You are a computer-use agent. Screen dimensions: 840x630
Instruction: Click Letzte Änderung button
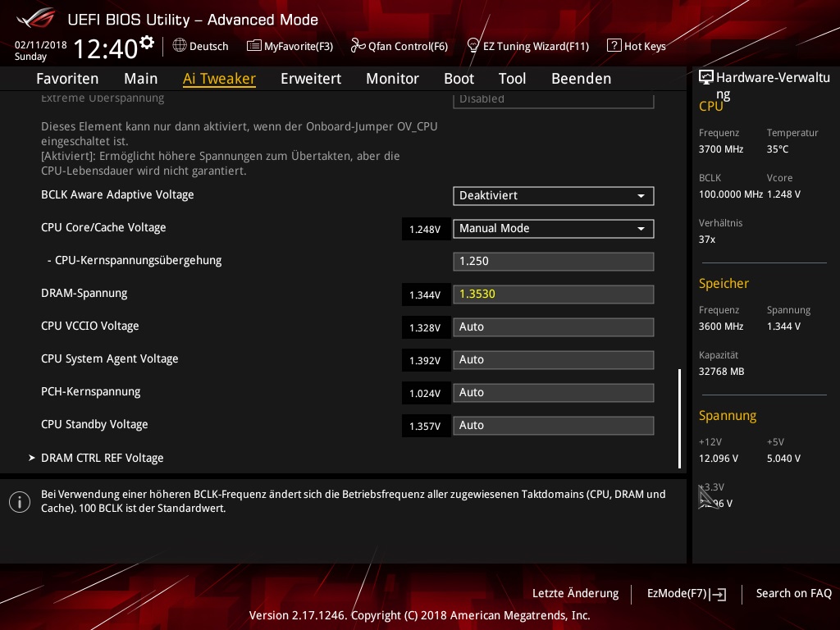click(x=575, y=594)
